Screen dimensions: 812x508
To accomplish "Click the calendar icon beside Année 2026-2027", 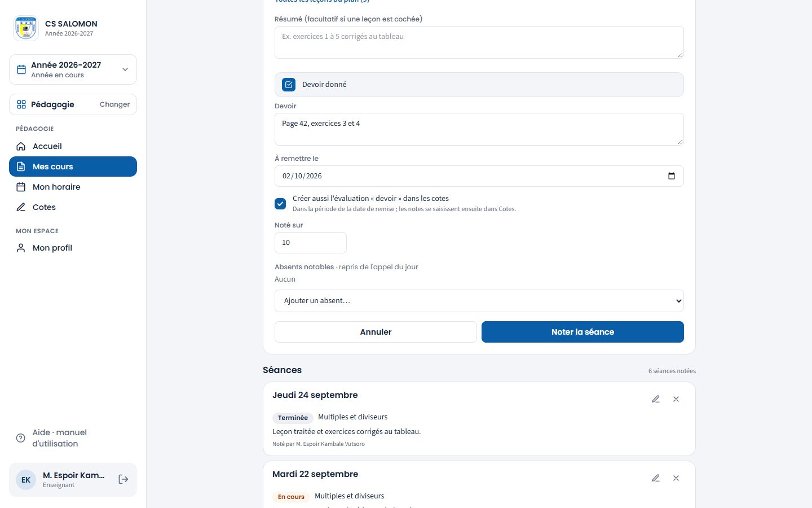I will pos(21,69).
